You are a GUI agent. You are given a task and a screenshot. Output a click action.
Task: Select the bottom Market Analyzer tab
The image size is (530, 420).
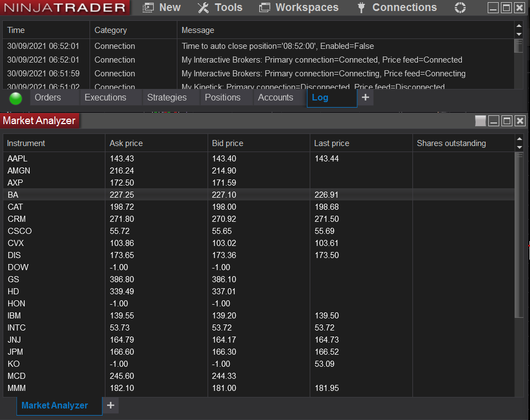[x=59, y=406]
